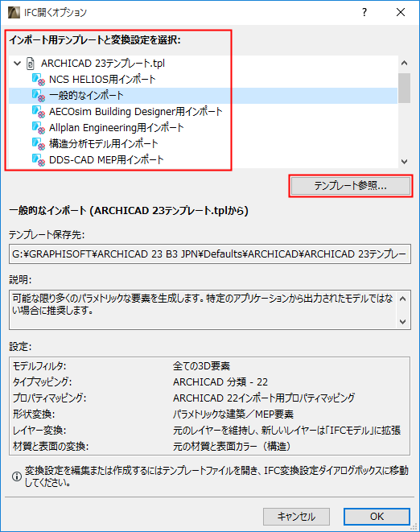This screenshot has width=420, height=532.
Task: Click the translator icon for NCS HELIOS用インポート
Action: coord(39,80)
